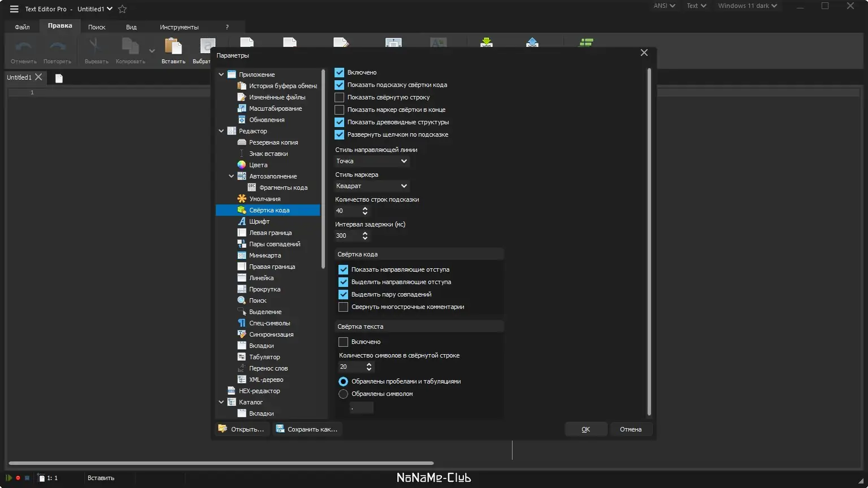Viewport: 868px width, 488px height.
Task: Click the Сохранить как... button
Action: tap(307, 429)
